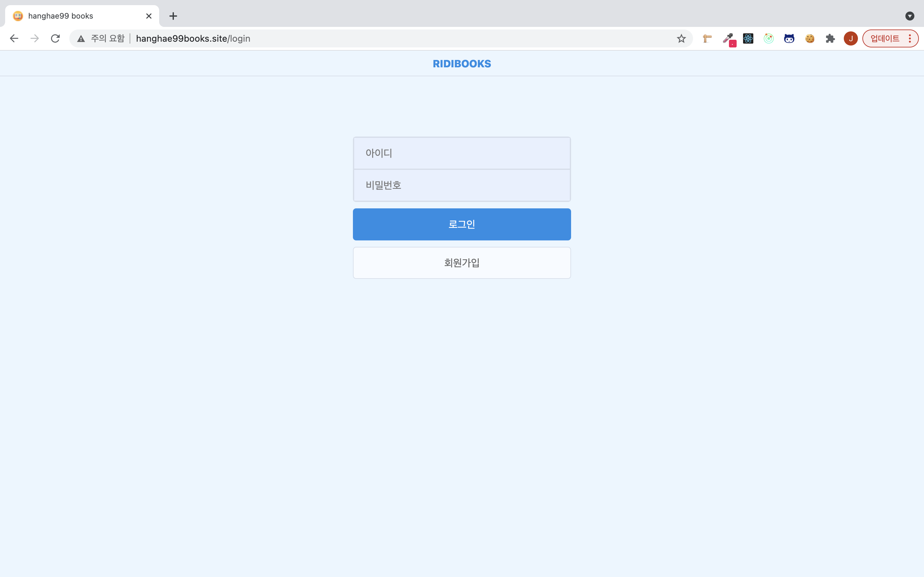Image resolution: width=924 pixels, height=577 pixels.
Task: Show site info via 주의 요함 warning
Action: coord(101,38)
